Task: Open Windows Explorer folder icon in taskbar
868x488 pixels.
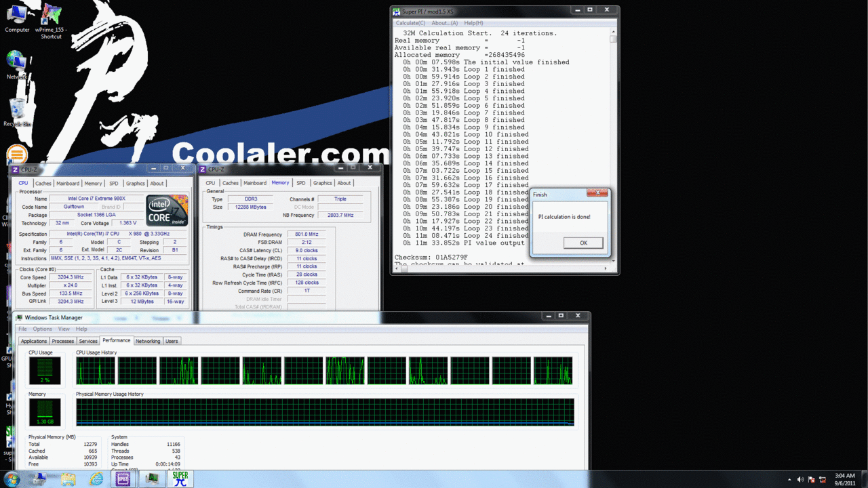Action: (68, 479)
